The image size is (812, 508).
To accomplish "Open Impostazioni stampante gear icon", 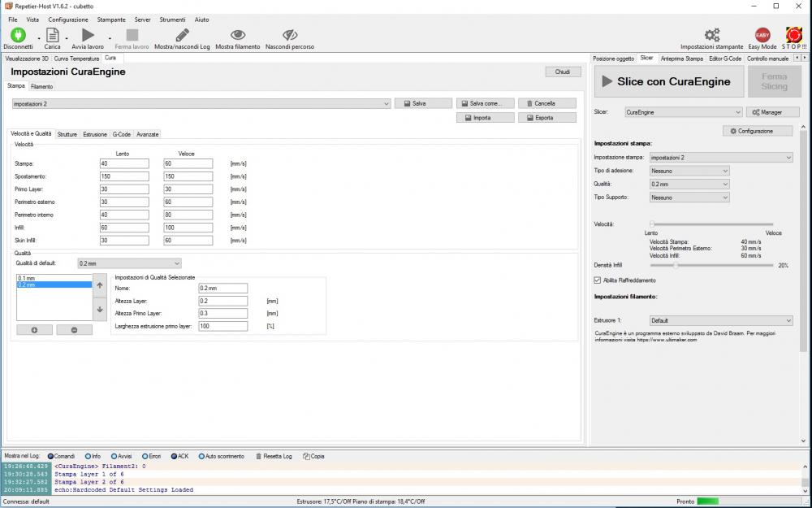I will coord(712,35).
